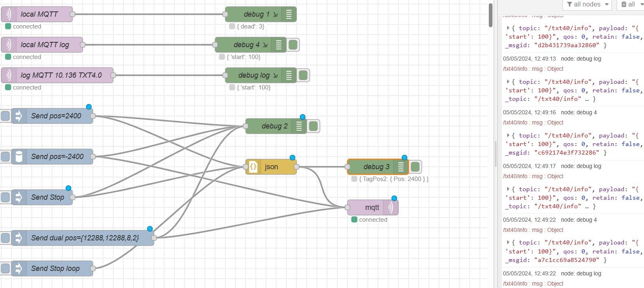Viewport: 644px width, 288px height.
Task: Click the debug 4 node list icon
Action: [279, 45]
